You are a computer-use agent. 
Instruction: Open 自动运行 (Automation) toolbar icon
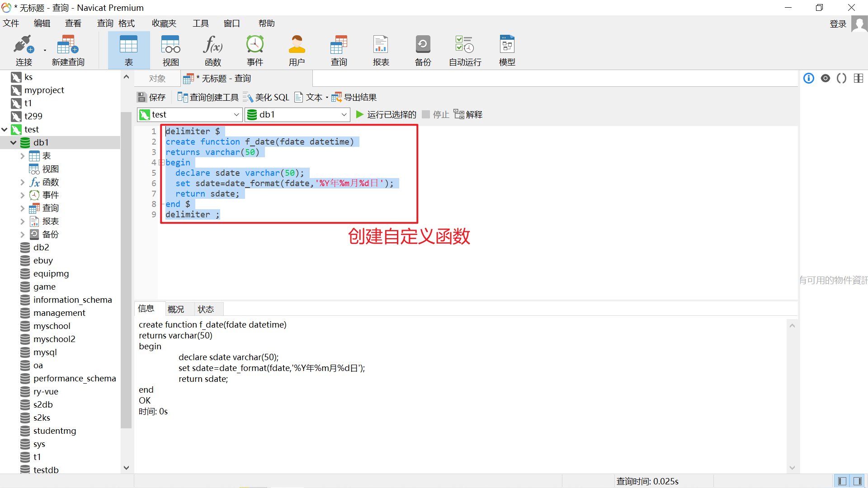coord(465,50)
